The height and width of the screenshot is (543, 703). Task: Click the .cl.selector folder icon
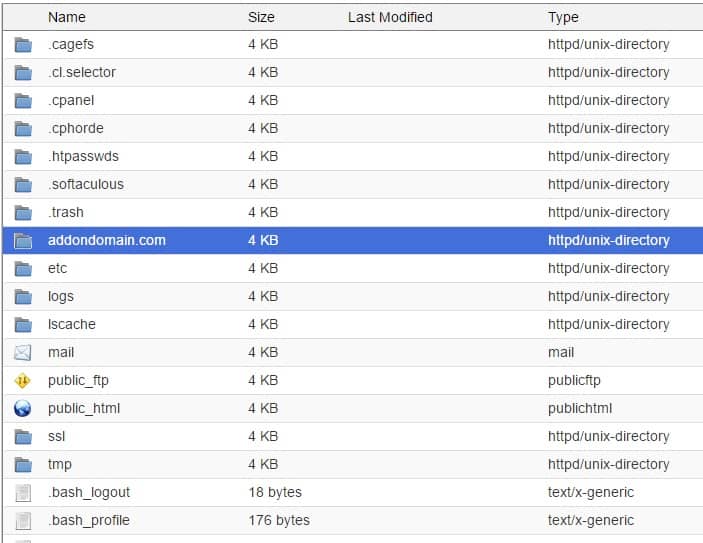pyautogui.click(x=23, y=73)
